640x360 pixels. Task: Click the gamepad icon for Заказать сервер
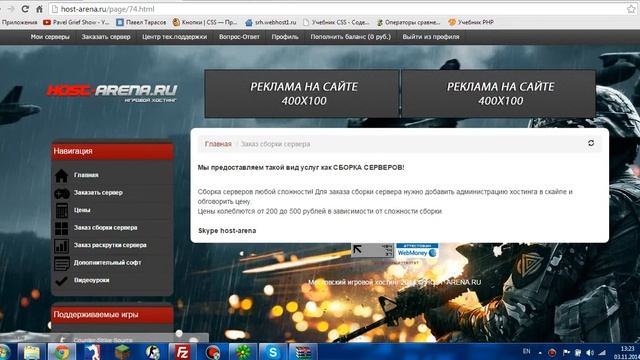pos(62,193)
